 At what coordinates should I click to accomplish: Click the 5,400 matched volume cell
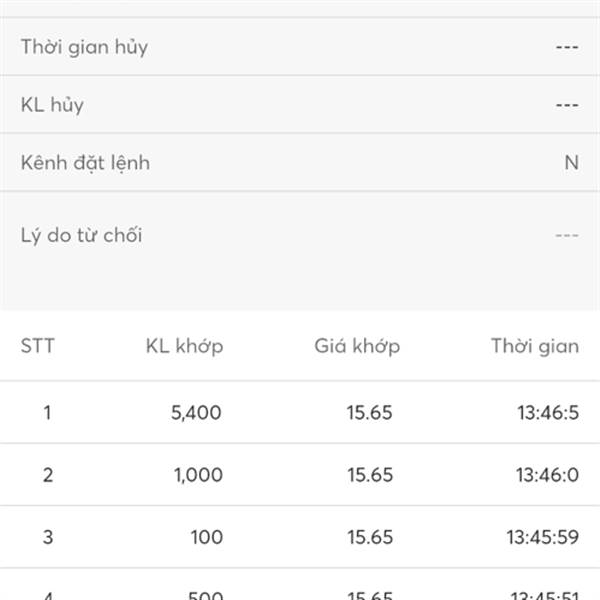pos(196,413)
